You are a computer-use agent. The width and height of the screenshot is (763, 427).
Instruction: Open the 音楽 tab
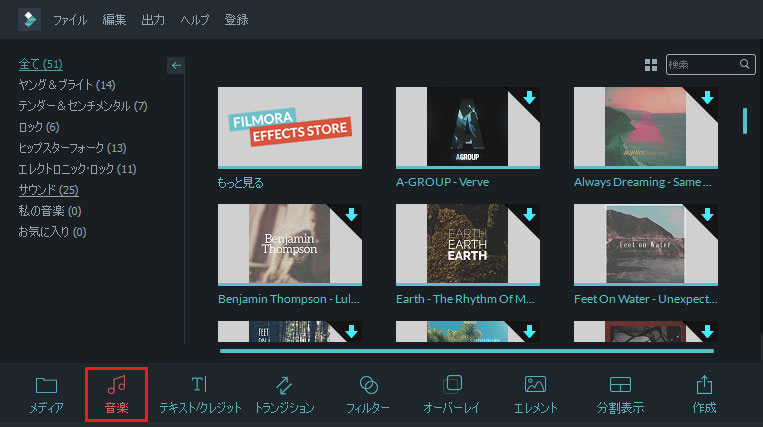point(117,395)
